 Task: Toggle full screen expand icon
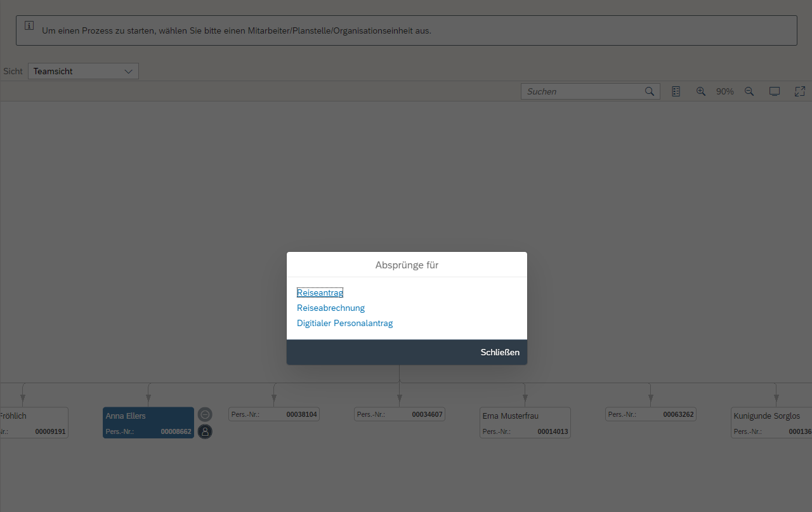[x=800, y=91]
